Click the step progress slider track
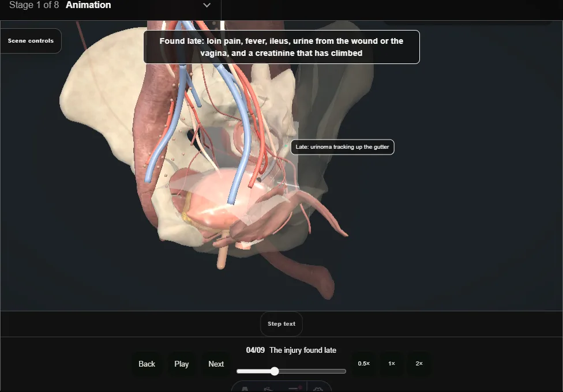Viewport: 563px width, 392px height. pyautogui.click(x=291, y=371)
